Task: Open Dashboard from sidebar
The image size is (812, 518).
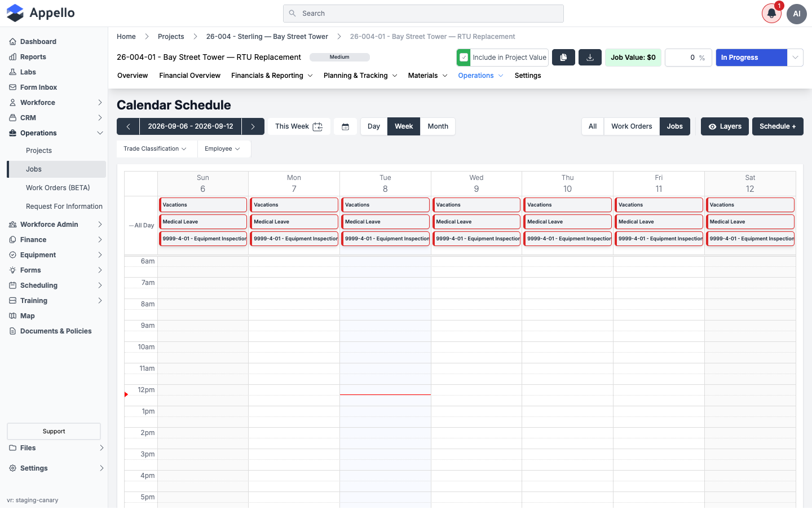Action: pos(38,42)
